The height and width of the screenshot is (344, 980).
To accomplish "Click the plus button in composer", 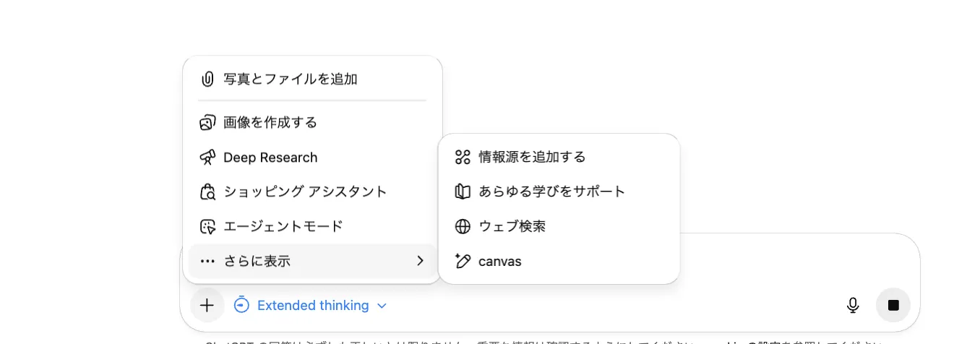I will click(x=207, y=306).
